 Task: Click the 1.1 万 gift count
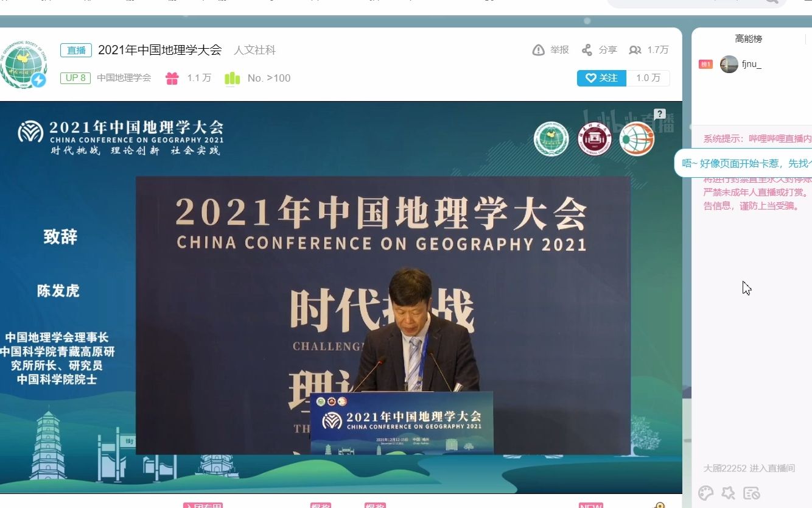coord(199,78)
